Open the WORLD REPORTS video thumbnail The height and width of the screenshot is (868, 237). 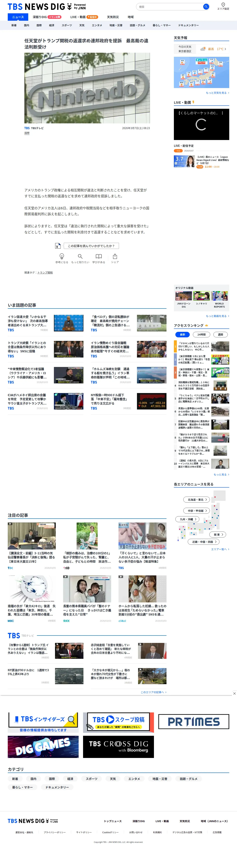tap(219, 296)
